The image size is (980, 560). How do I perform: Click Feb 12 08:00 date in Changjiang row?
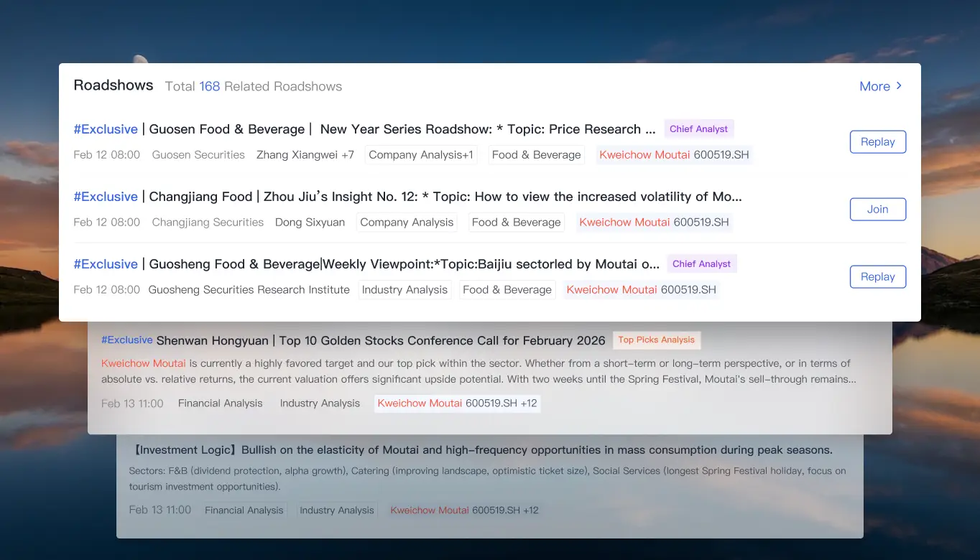coord(107,223)
